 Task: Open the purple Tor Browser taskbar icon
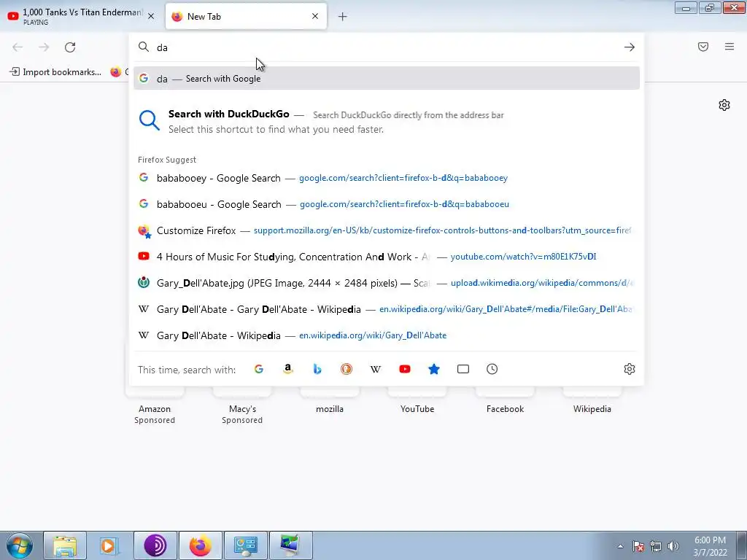click(x=155, y=545)
